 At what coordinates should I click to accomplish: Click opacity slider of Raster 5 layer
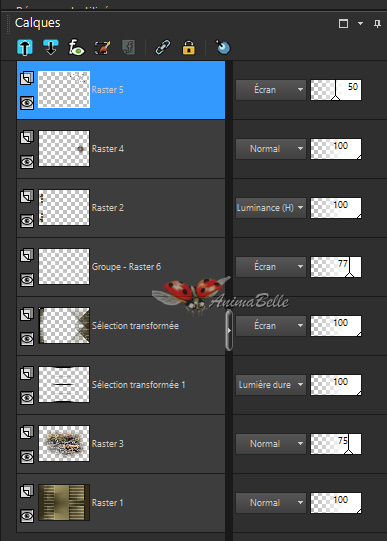pos(336,90)
